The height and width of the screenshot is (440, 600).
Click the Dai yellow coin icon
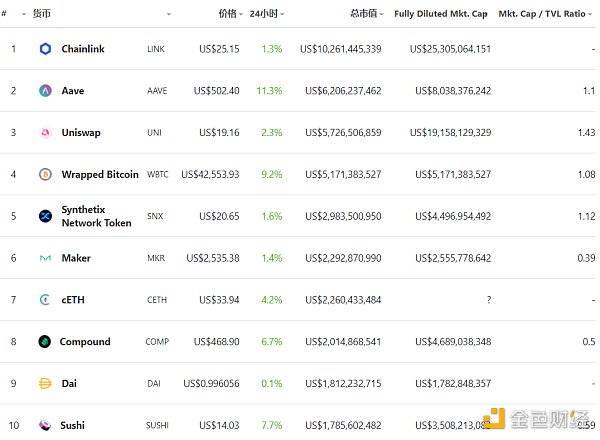pos(45,383)
